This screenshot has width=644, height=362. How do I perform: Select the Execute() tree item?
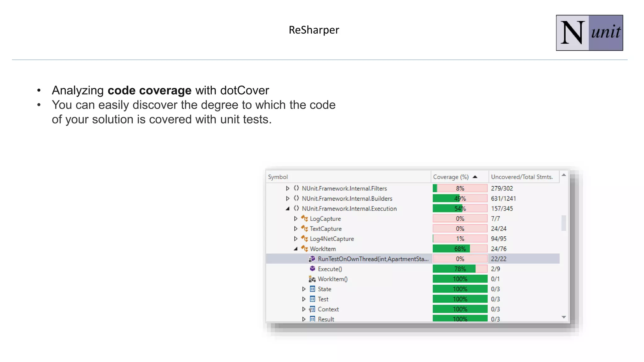[x=330, y=269]
